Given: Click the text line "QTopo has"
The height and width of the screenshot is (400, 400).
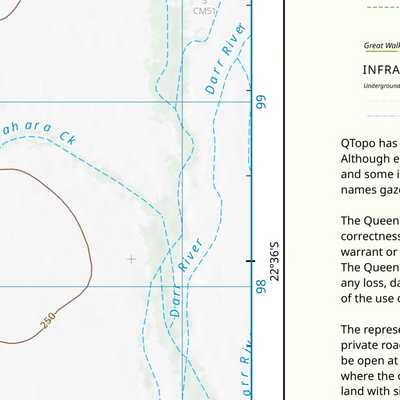Looking at the screenshot, I should pyautogui.click(x=369, y=143).
